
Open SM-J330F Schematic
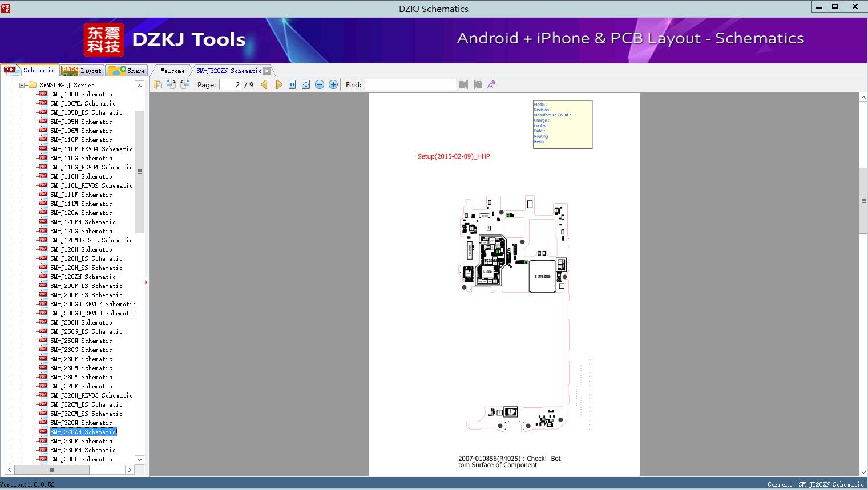(x=81, y=441)
